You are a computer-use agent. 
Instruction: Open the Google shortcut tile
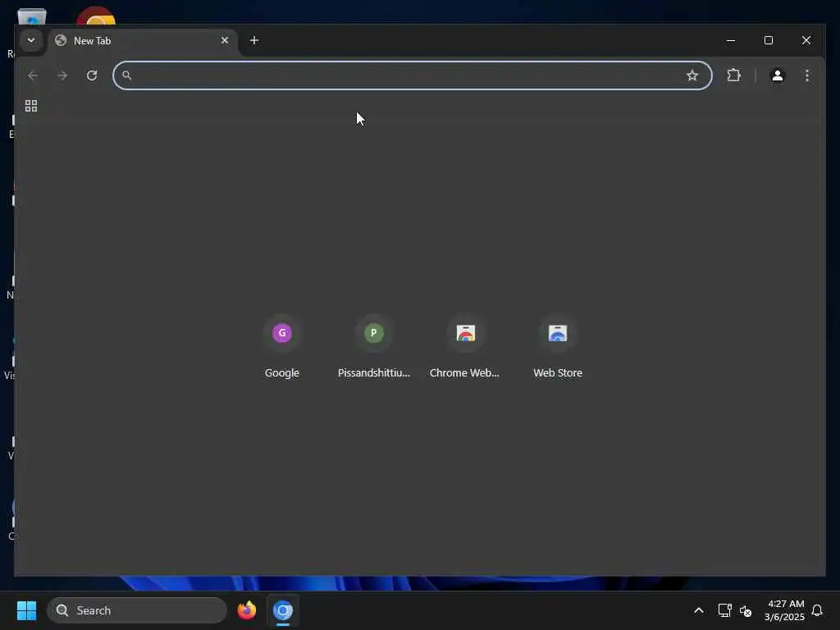282,347
